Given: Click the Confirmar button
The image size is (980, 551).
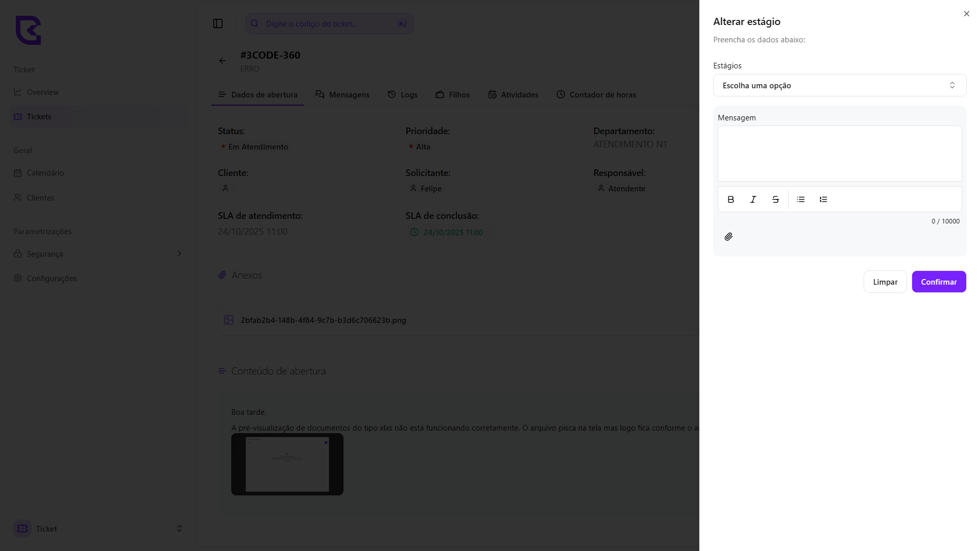Looking at the screenshot, I should [938, 282].
